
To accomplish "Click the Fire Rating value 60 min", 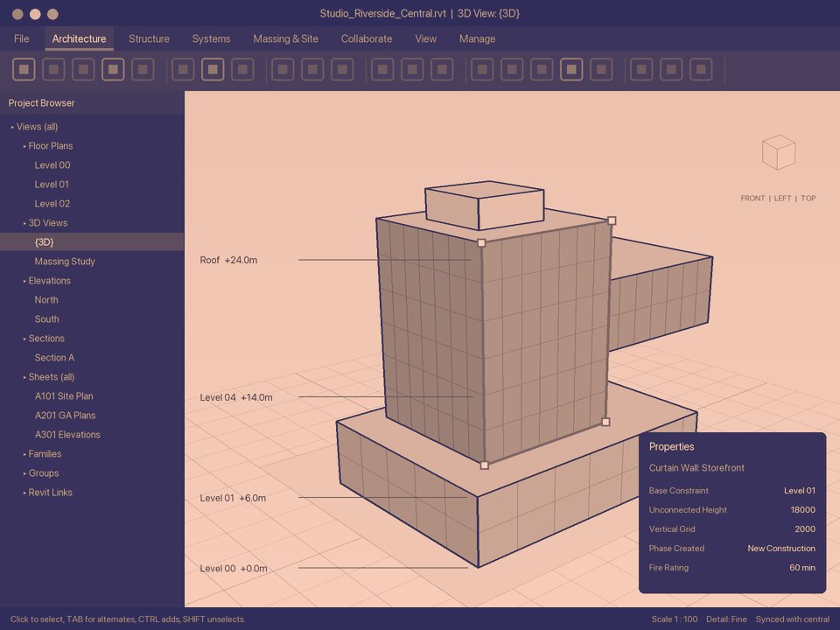I will tap(802, 568).
